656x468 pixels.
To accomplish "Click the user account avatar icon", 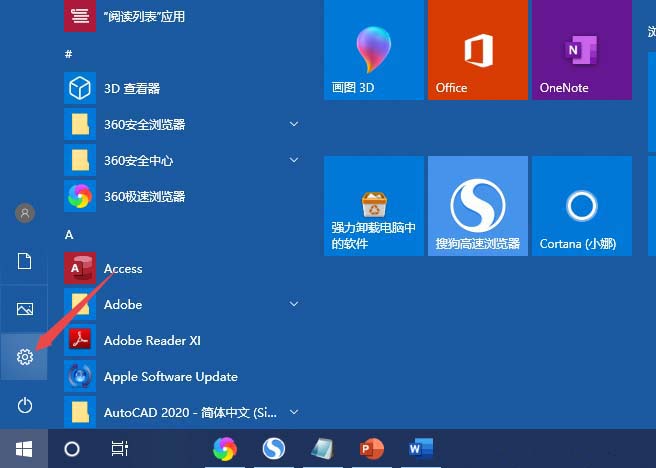I will 25,213.
